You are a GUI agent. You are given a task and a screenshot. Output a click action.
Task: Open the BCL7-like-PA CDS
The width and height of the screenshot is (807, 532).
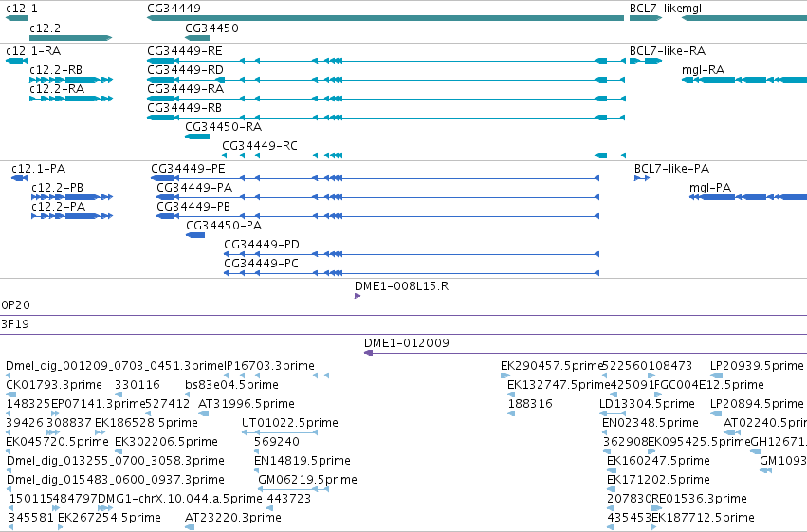(x=642, y=178)
